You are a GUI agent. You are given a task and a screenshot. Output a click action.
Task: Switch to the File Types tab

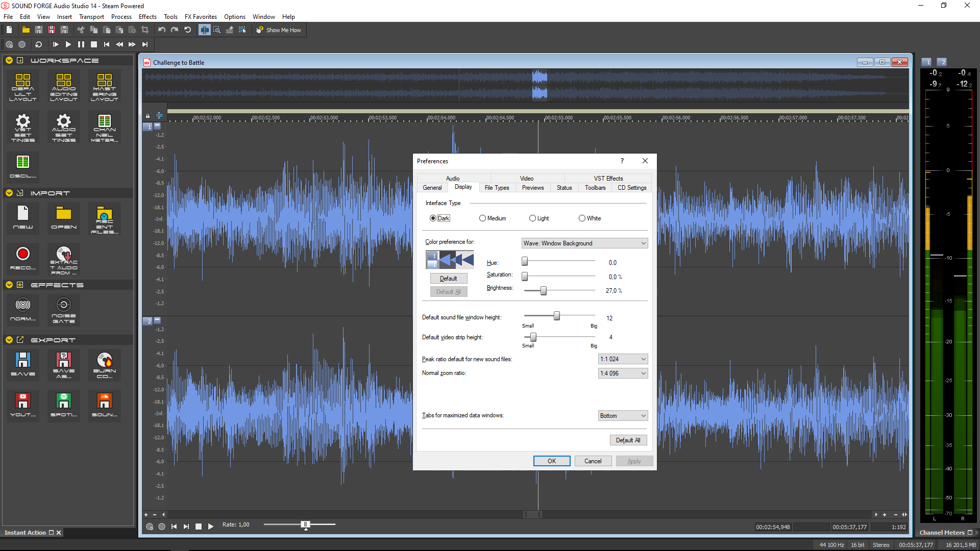click(x=497, y=188)
